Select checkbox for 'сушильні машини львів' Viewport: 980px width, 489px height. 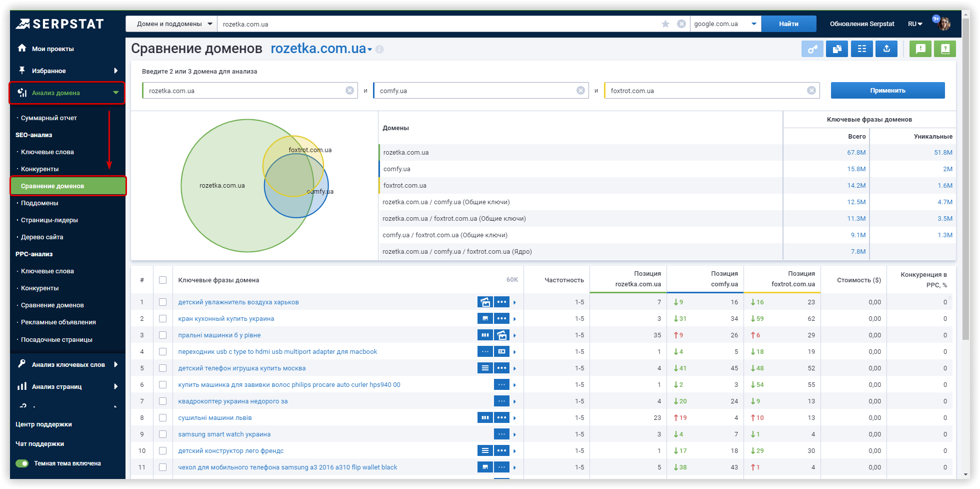point(162,418)
